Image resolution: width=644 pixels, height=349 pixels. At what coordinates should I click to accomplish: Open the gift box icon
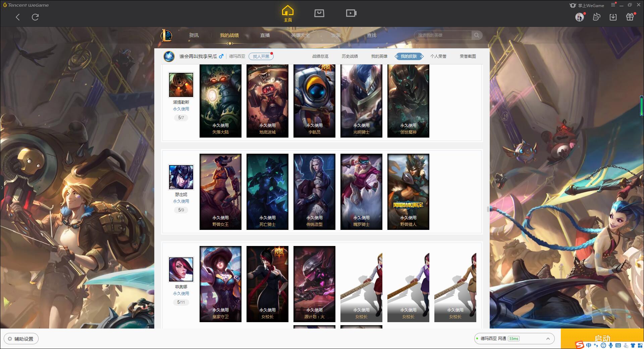630,17
